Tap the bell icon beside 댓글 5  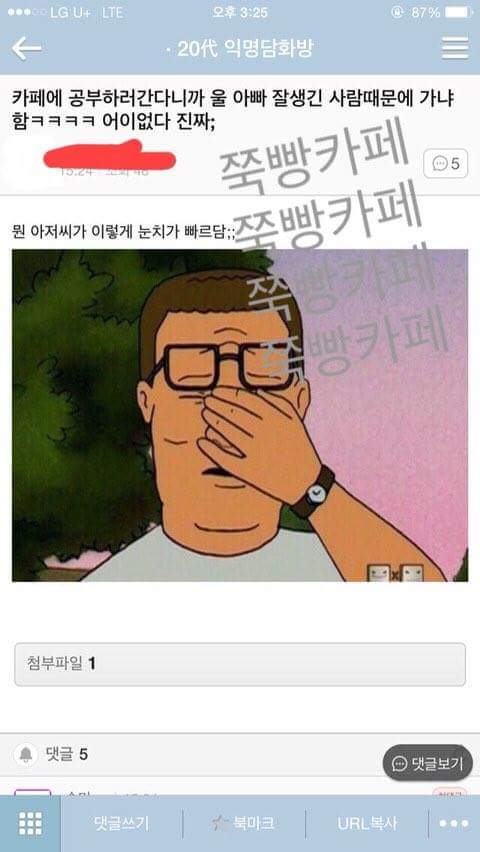click(x=25, y=754)
